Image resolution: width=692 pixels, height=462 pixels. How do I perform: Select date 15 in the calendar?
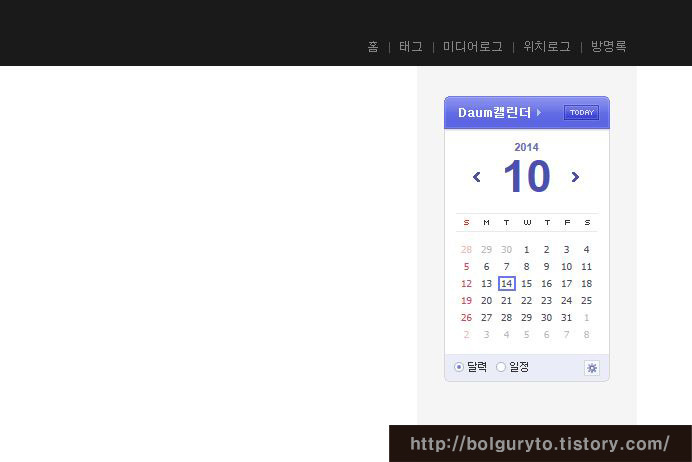pyautogui.click(x=527, y=284)
